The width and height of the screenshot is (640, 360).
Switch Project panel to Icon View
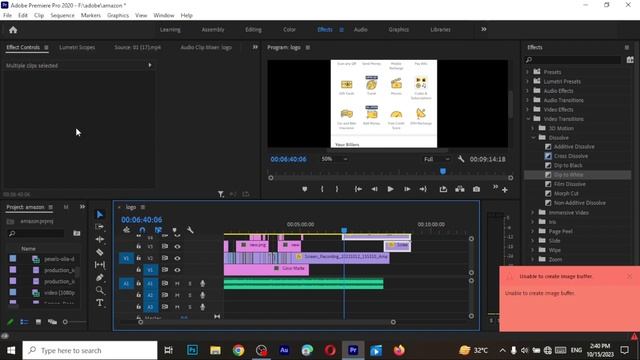click(x=38, y=322)
